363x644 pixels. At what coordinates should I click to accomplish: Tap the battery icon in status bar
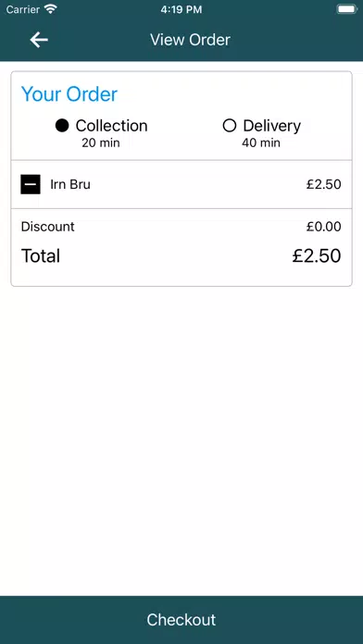pyautogui.click(x=346, y=9)
